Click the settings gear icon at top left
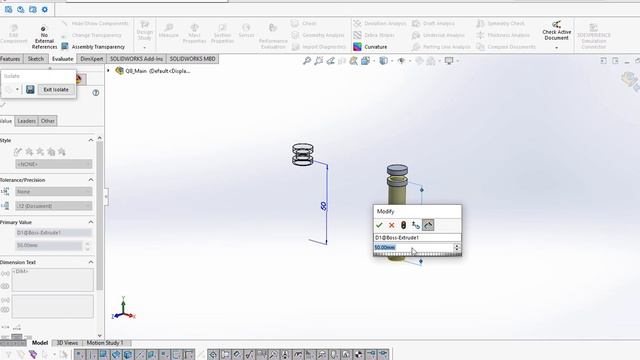 (45, 9)
